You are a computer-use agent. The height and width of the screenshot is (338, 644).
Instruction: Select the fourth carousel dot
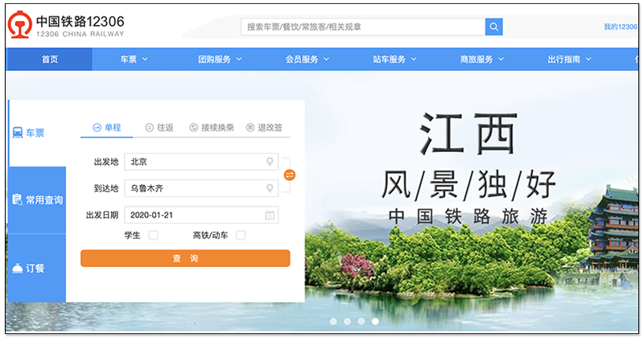coord(375,322)
